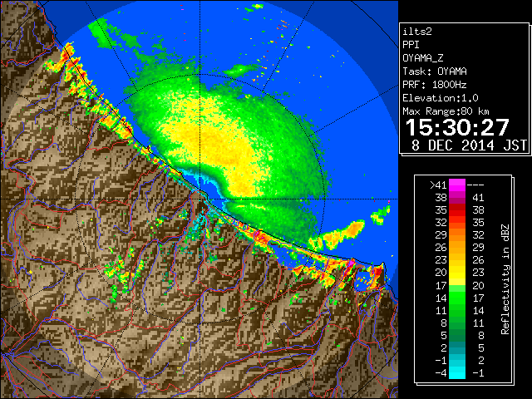Click the timestamp 15:30:27

tap(457, 127)
